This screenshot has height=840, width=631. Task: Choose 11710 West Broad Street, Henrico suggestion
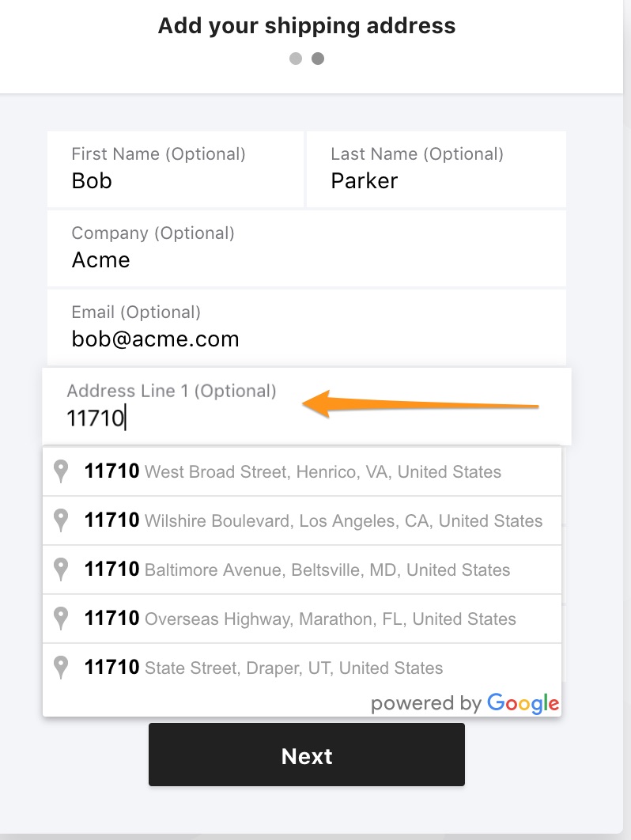coord(302,471)
